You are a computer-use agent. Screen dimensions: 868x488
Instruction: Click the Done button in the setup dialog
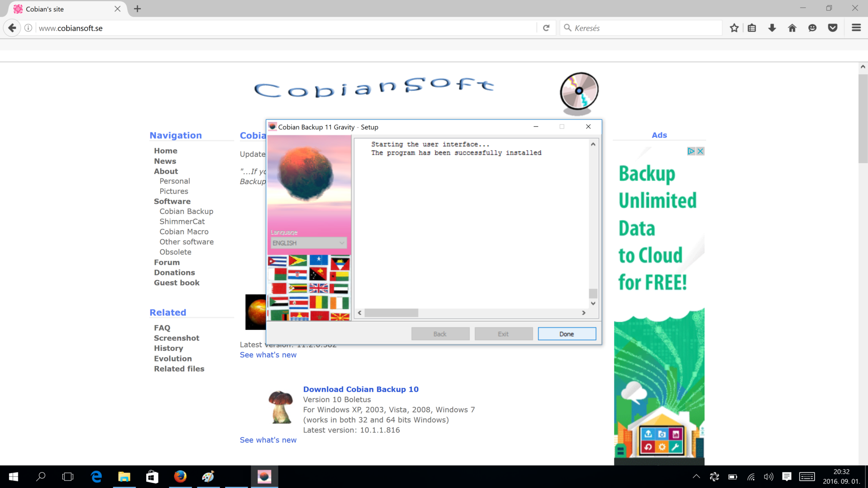[567, 334]
